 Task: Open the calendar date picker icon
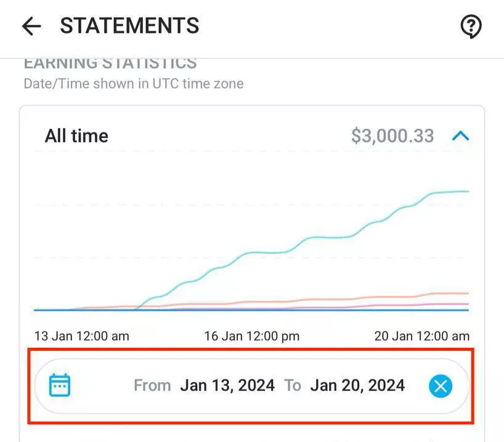[x=60, y=385]
